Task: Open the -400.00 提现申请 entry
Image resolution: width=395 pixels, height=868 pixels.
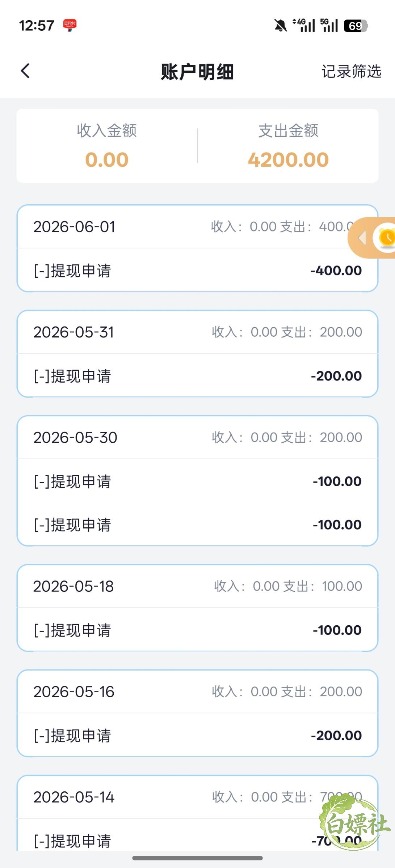Action: click(197, 270)
